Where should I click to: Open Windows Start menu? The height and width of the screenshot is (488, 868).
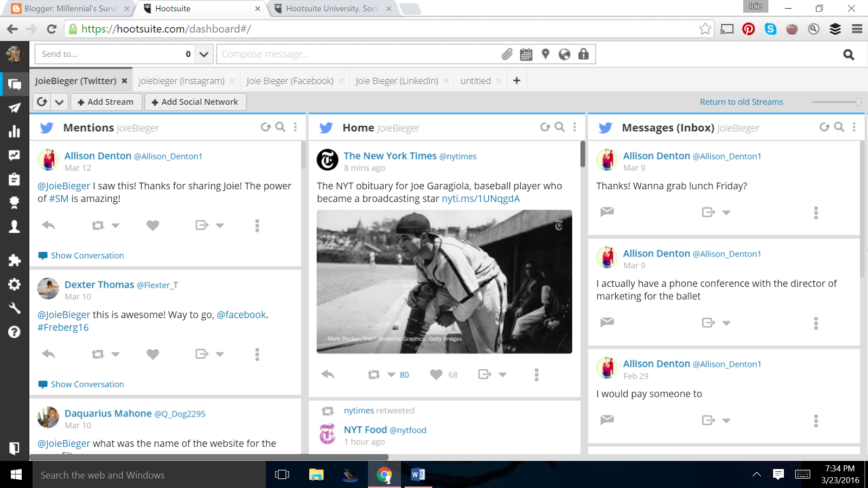(16, 475)
